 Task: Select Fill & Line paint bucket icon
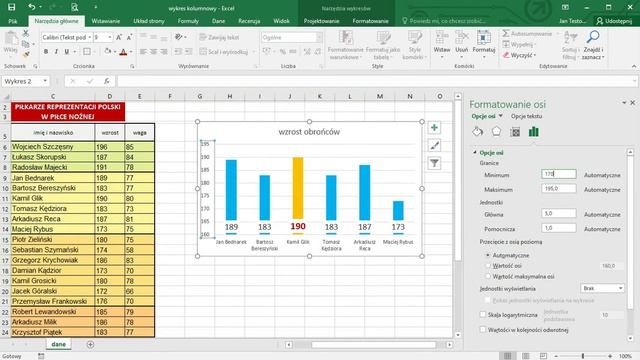click(x=478, y=132)
